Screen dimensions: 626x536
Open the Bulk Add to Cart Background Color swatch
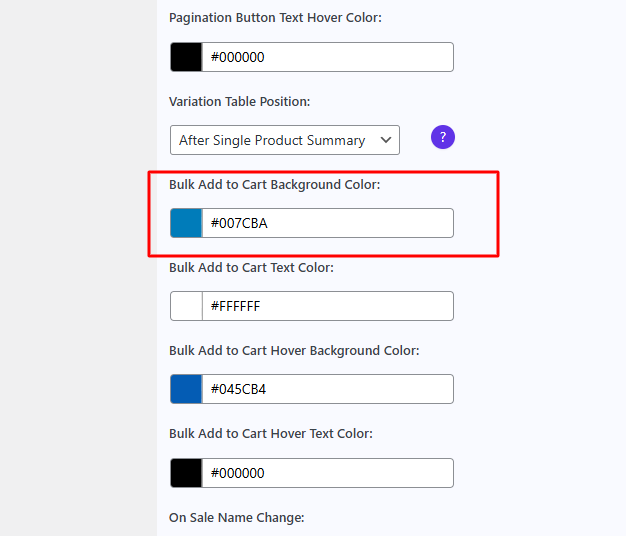pyautogui.click(x=186, y=223)
